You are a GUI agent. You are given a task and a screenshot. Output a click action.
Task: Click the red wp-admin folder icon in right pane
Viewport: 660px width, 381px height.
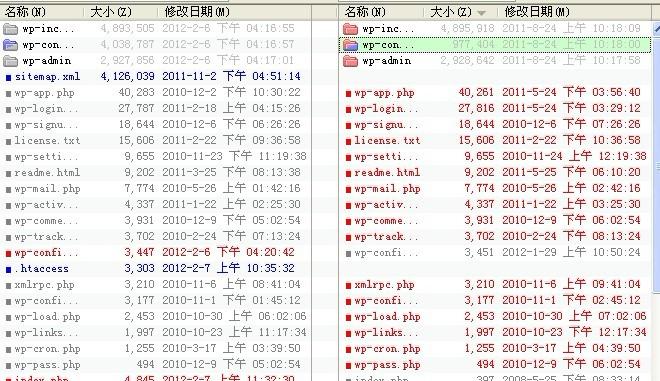coord(350,61)
